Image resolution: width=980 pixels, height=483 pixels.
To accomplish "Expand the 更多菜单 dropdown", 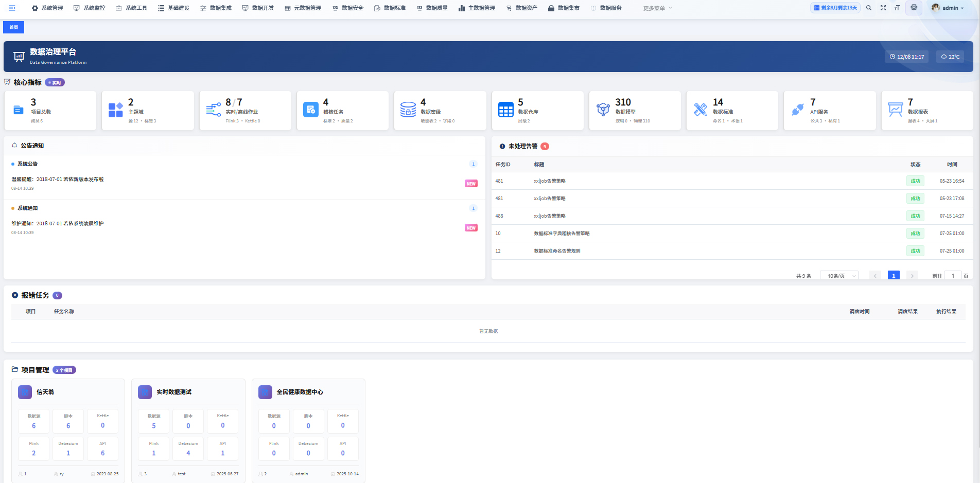I will tap(657, 8).
